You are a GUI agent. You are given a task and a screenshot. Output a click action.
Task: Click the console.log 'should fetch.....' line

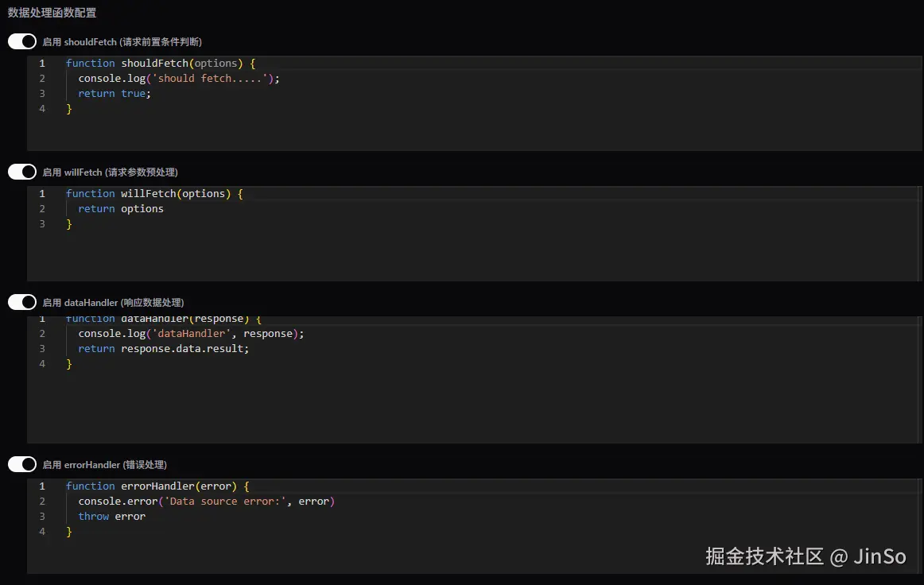[179, 78]
